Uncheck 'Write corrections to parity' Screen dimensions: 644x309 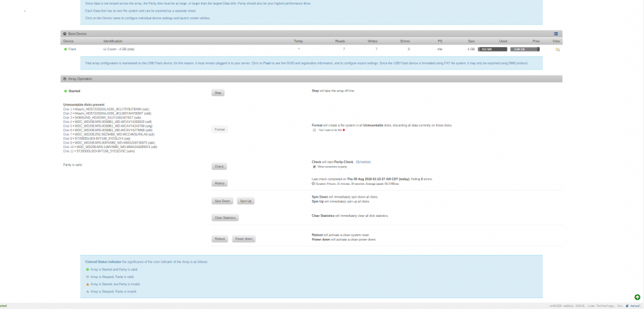[314, 167]
